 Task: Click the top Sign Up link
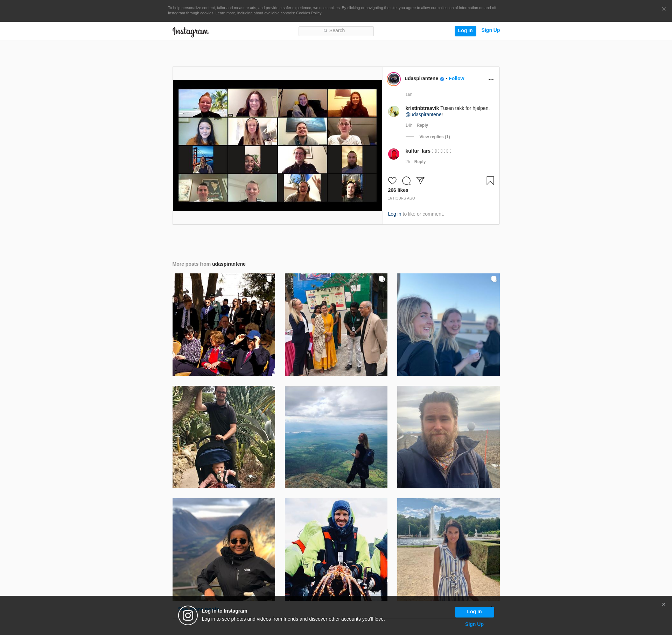click(490, 30)
